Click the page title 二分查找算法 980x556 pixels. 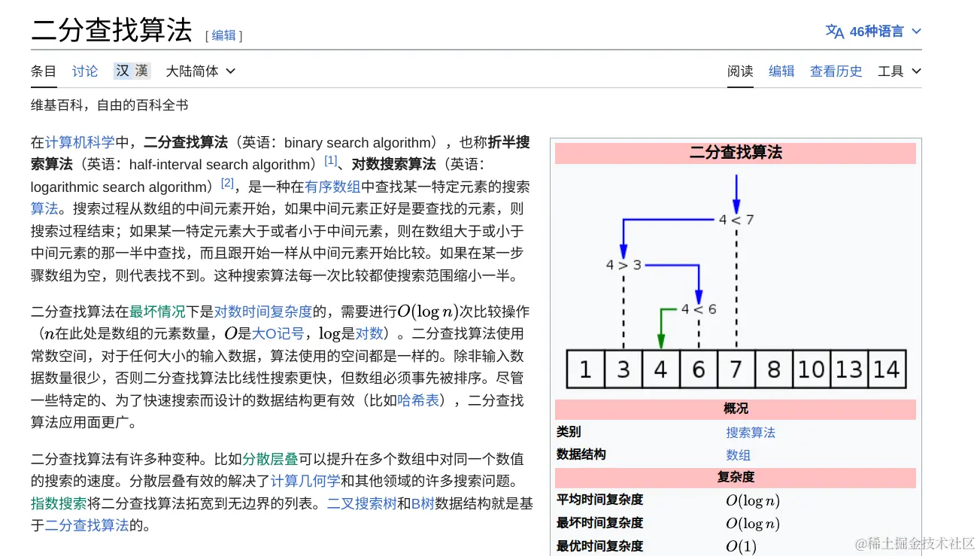pyautogui.click(x=111, y=30)
